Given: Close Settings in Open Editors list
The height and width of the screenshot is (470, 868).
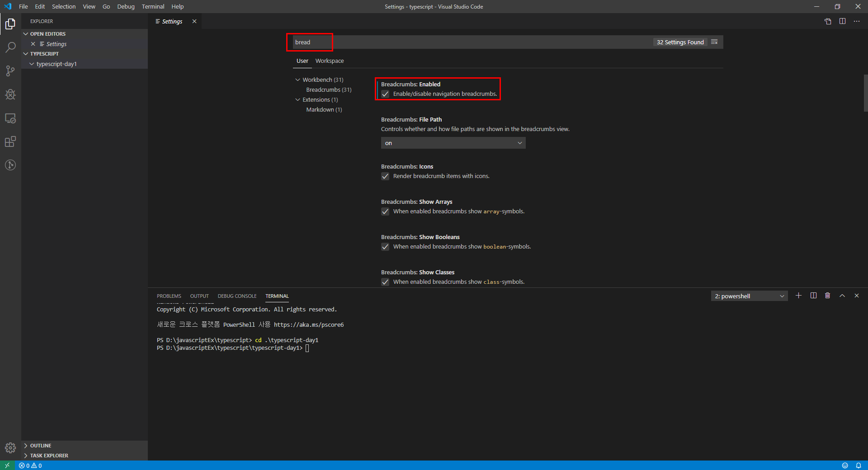Looking at the screenshot, I should coord(33,44).
